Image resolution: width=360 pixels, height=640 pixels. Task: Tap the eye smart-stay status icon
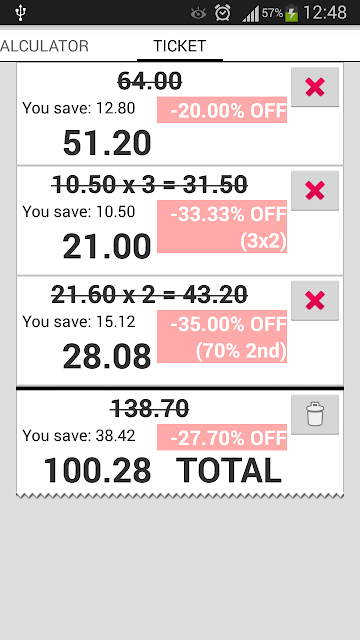point(198,13)
